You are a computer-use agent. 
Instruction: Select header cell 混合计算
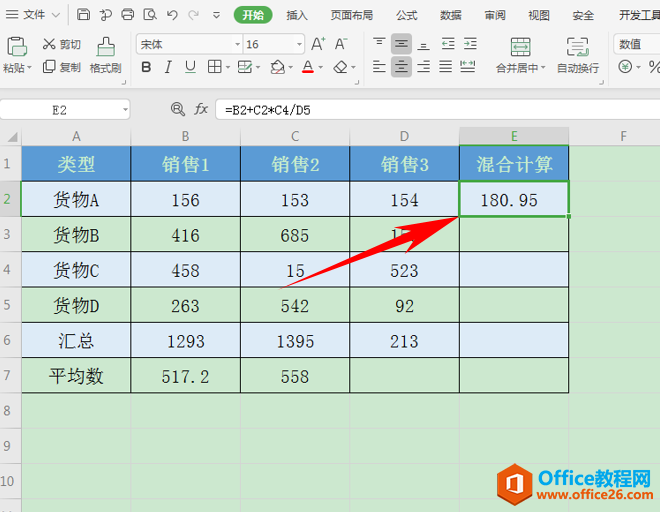coord(514,164)
